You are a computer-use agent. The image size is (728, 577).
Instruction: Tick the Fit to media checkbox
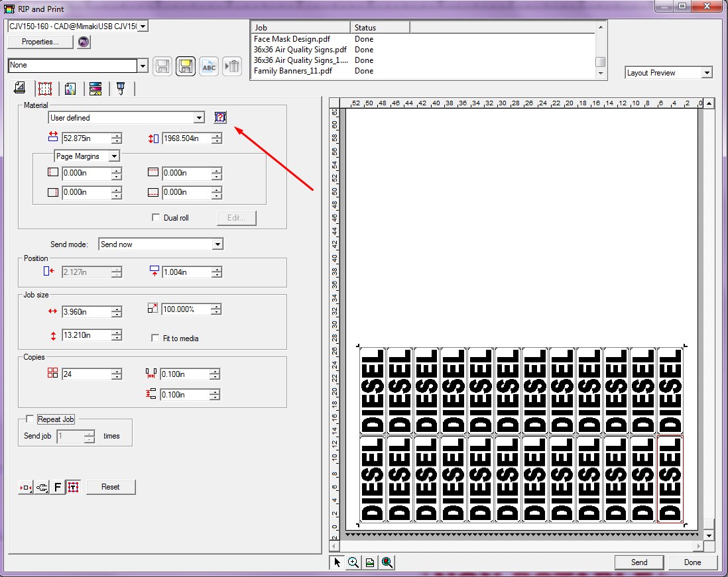click(x=155, y=338)
